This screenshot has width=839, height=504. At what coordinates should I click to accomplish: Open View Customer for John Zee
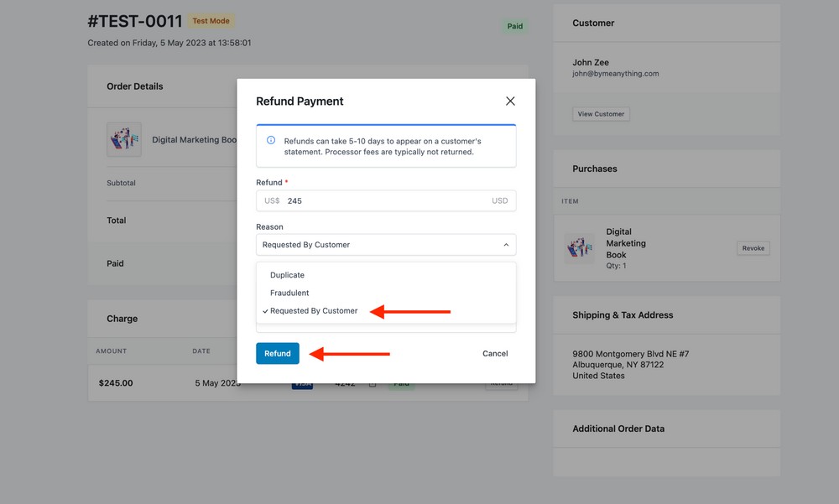[601, 114]
